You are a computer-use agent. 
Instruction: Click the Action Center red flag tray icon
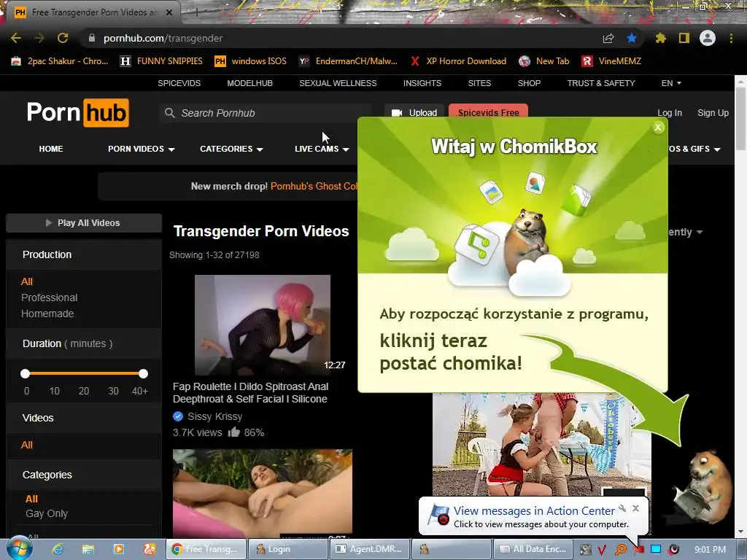(639, 549)
